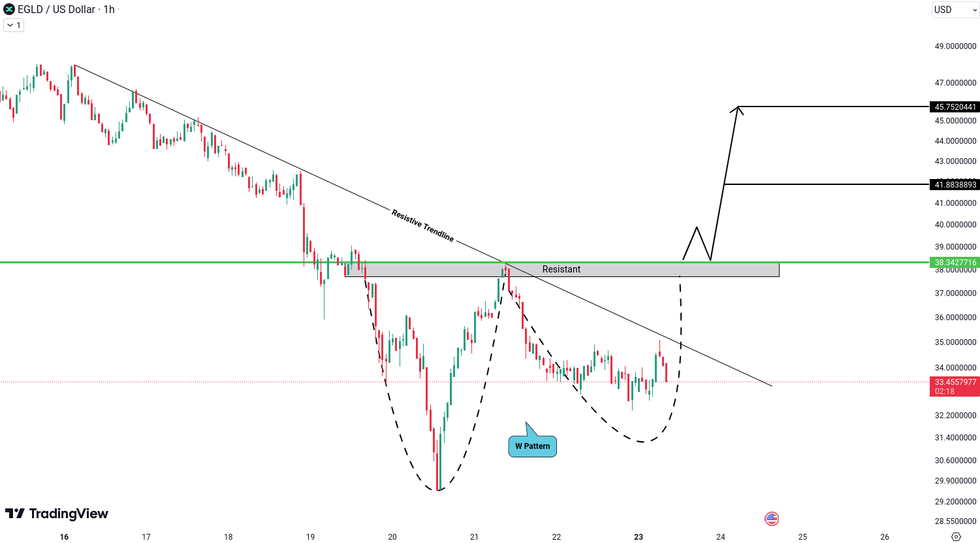Open the USD currency dropdown
The image size is (980, 543).
pos(955,10)
